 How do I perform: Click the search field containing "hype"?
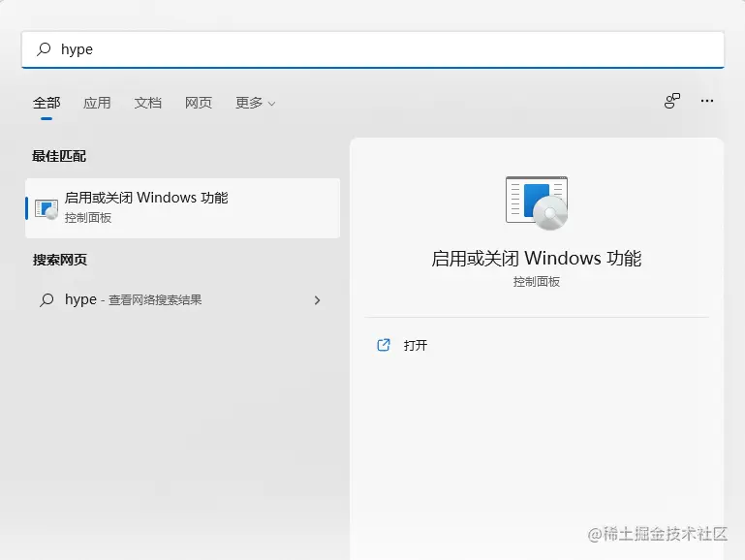point(372,49)
